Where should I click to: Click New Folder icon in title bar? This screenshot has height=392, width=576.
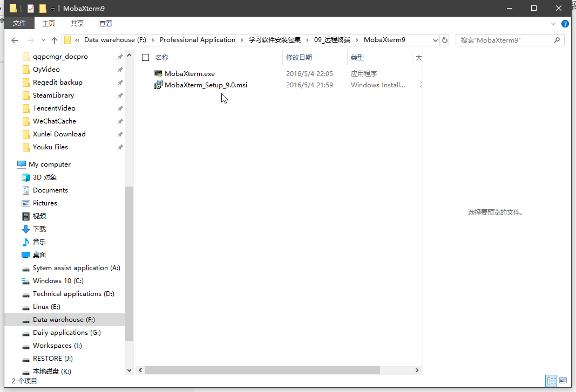point(43,8)
